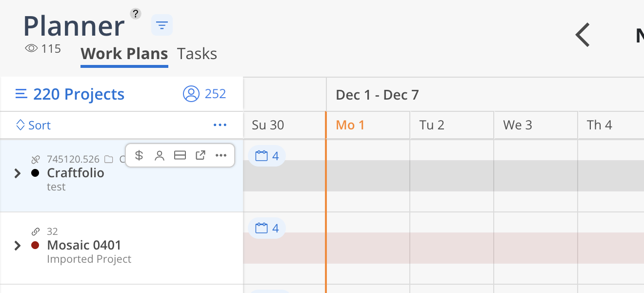Open the three-dot menu in Craftfolio's toolbar
Image resolution: width=644 pixels, height=293 pixels.
click(x=221, y=155)
